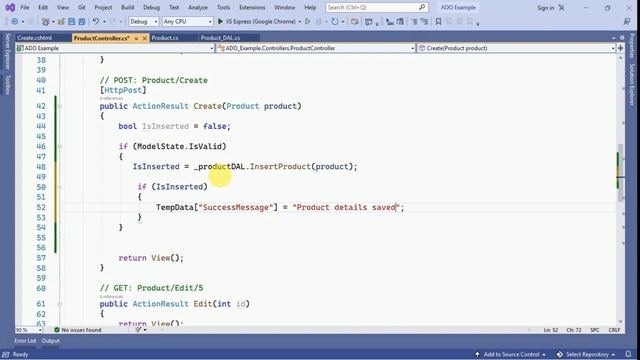
Task: Click Start Without Debugging outline play icon
Action: [x=308, y=21]
